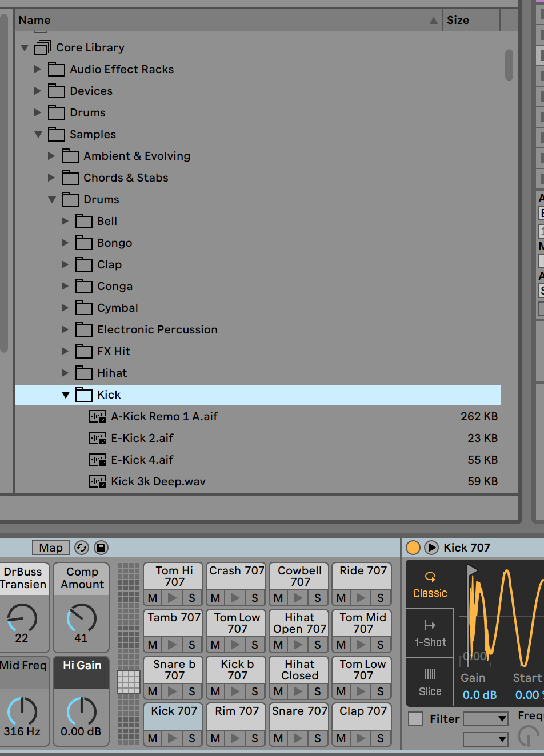Image resolution: width=544 pixels, height=756 pixels.
Task: Mute the Cowbell 707 pad
Action: click(x=278, y=598)
